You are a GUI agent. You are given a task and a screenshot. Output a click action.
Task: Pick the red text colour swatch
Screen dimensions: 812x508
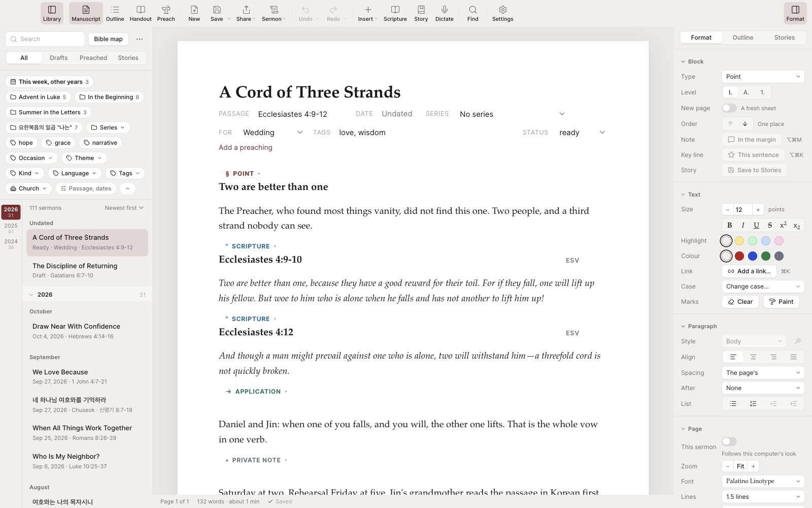click(x=739, y=256)
